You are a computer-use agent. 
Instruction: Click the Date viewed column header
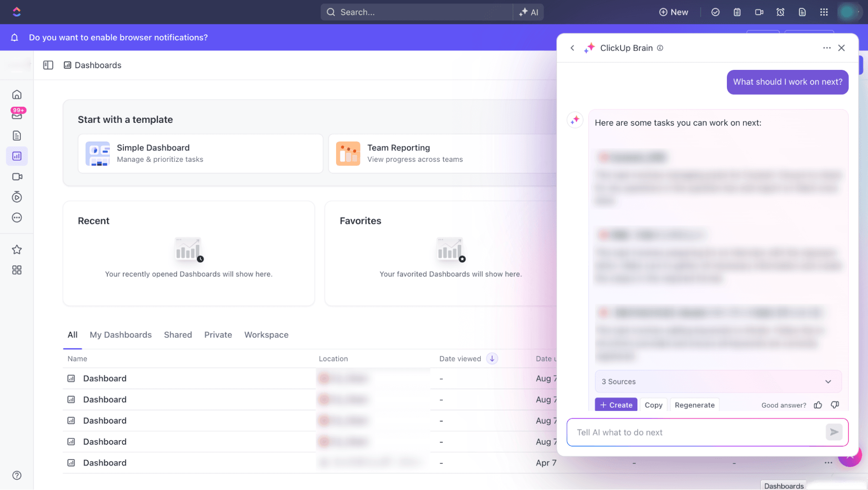pos(460,359)
